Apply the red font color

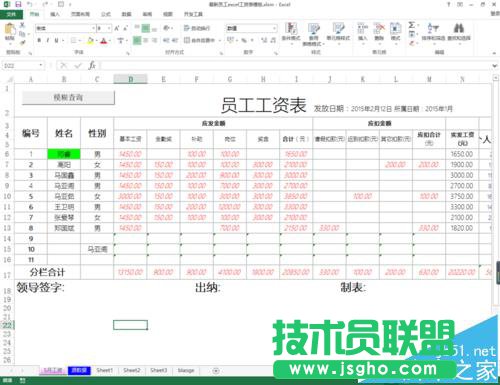[104, 41]
